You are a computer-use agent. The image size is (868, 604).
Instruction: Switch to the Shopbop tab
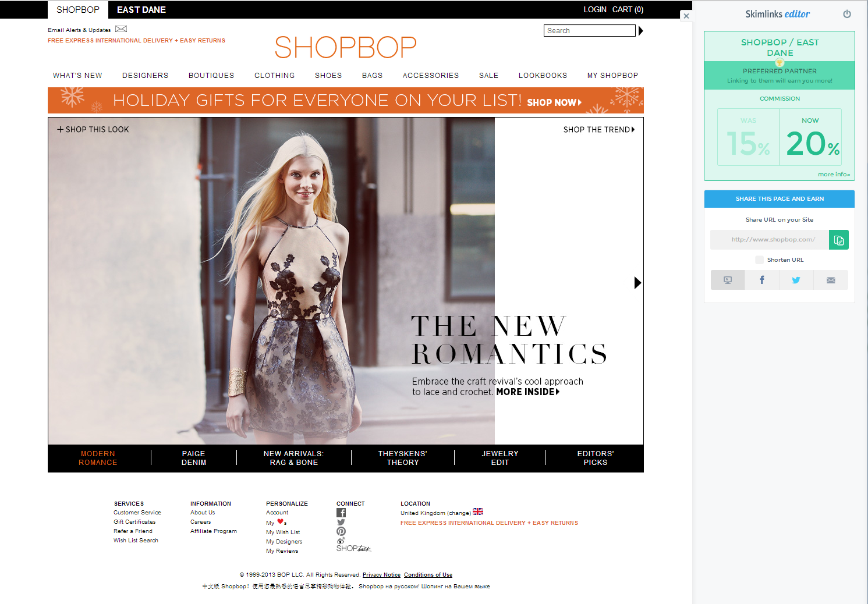tap(78, 10)
